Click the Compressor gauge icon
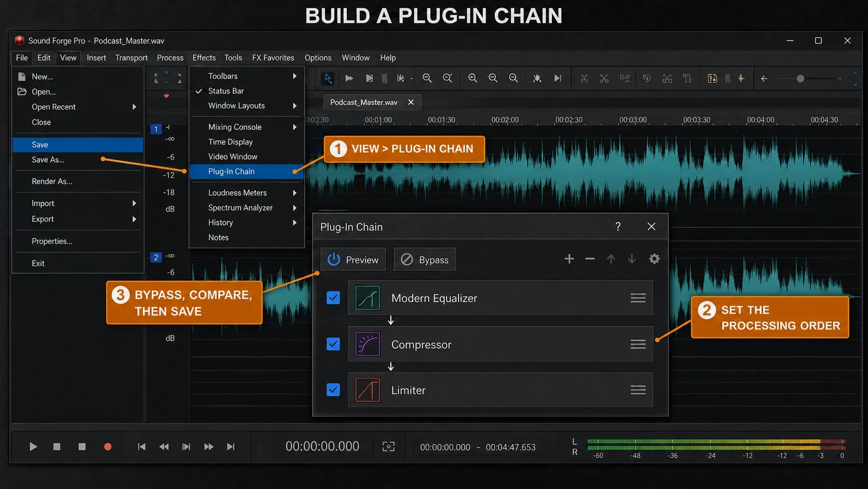 368,344
